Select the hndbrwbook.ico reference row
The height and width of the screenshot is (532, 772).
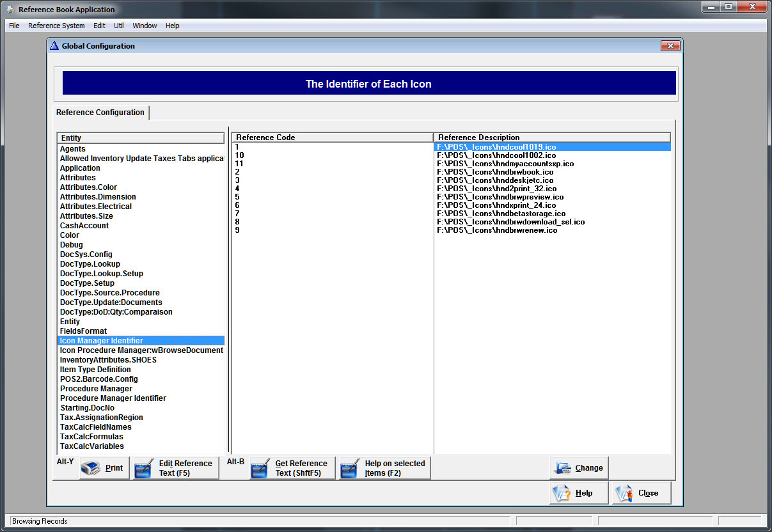click(495, 172)
